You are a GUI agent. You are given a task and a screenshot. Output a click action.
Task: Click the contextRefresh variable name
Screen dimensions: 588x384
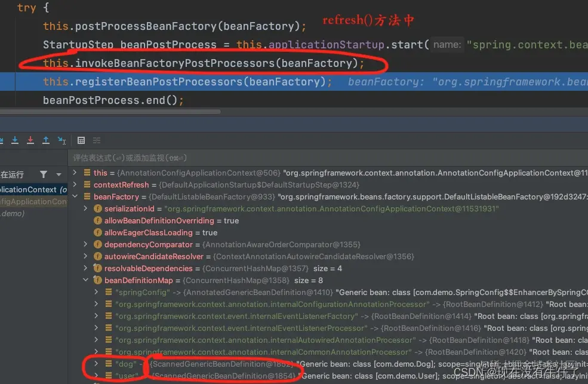tap(121, 185)
